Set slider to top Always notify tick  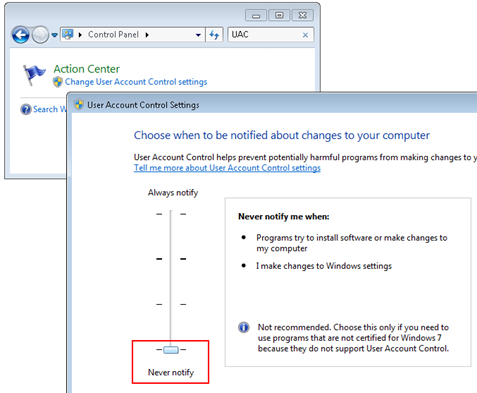[171, 214]
